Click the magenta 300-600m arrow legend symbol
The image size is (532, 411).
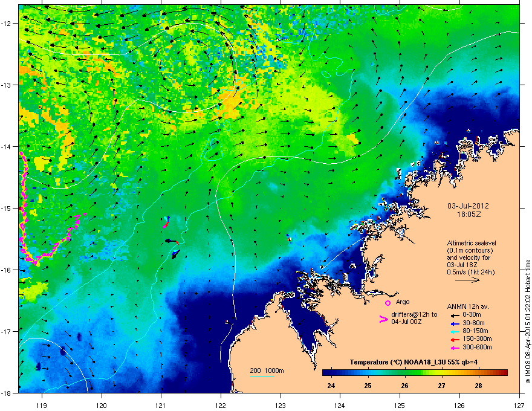(x=455, y=348)
